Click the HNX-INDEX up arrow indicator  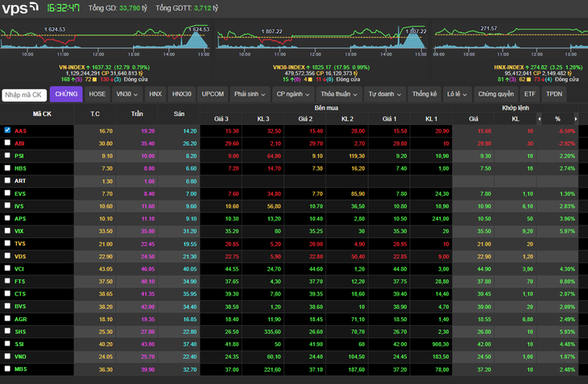(527, 68)
